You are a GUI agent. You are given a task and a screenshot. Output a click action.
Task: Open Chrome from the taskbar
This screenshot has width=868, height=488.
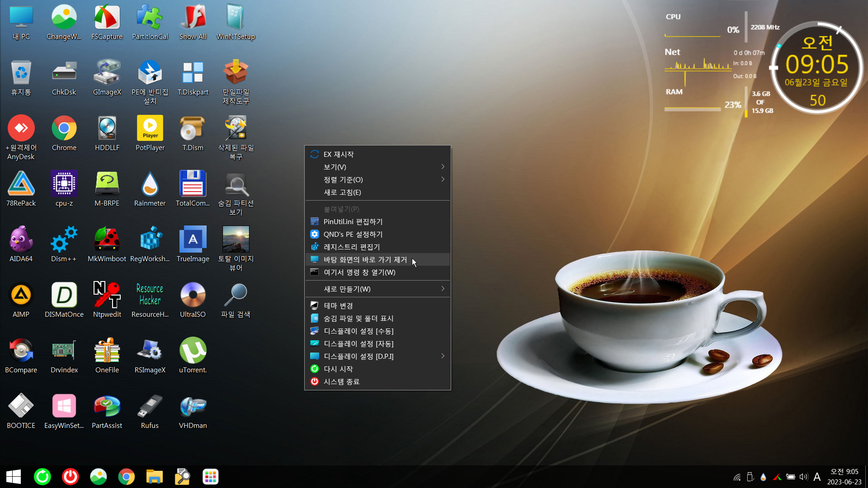pyautogui.click(x=127, y=477)
